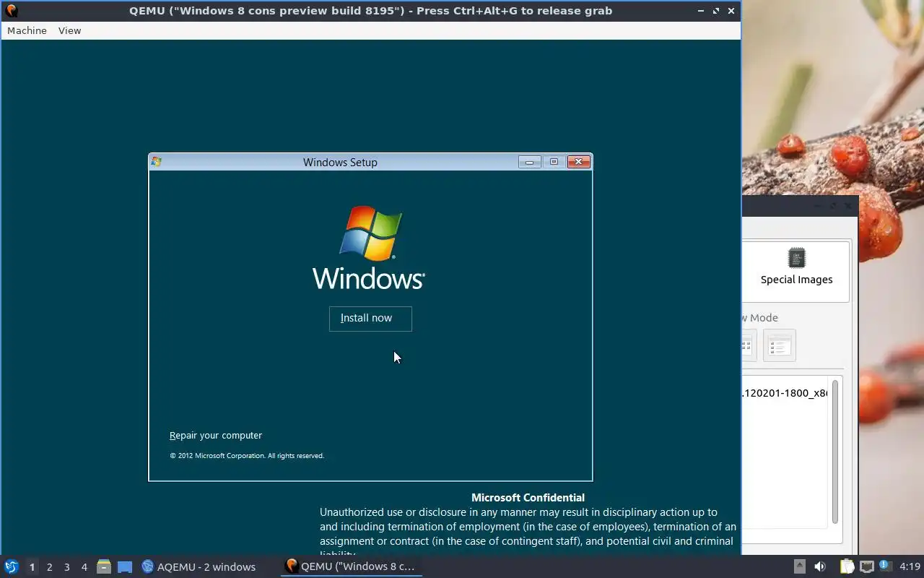Click the 4:19 clock in the panel
This screenshot has width=924, height=578.
(x=910, y=566)
